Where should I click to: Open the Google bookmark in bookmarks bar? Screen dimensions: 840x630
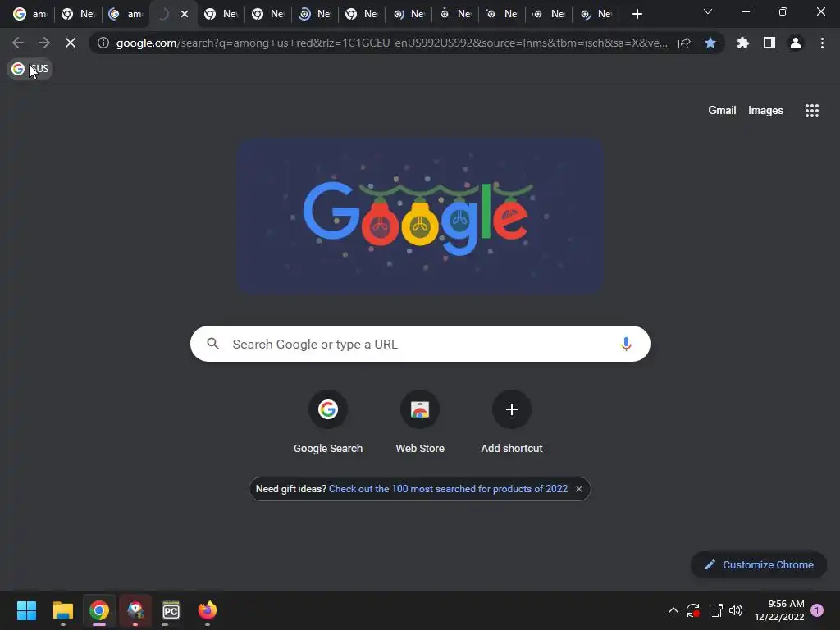point(30,69)
